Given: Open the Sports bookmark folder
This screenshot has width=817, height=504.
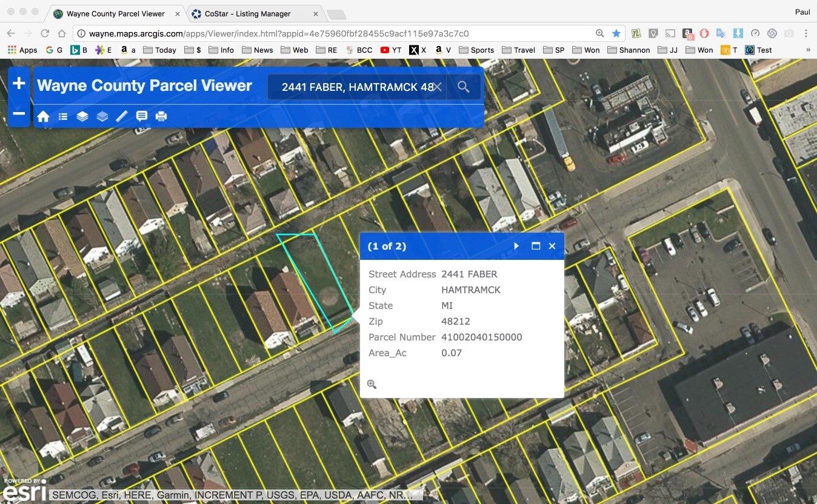Looking at the screenshot, I should click(x=476, y=50).
